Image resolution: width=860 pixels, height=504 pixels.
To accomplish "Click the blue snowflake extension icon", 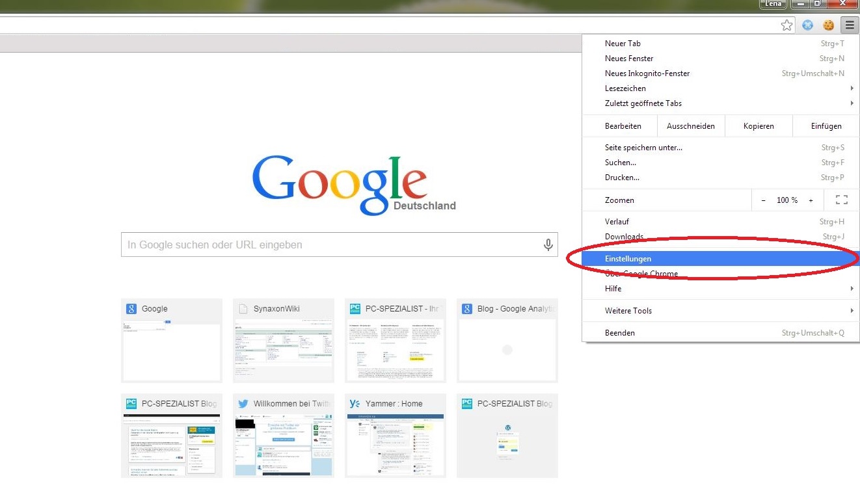I will [808, 25].
